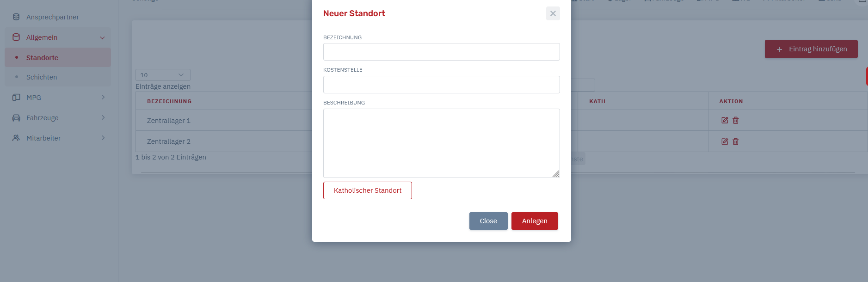Click the Ansprechpartner sidebar icon
The width and height of the screenshot is (868, 282).
[x=16, y=17]
